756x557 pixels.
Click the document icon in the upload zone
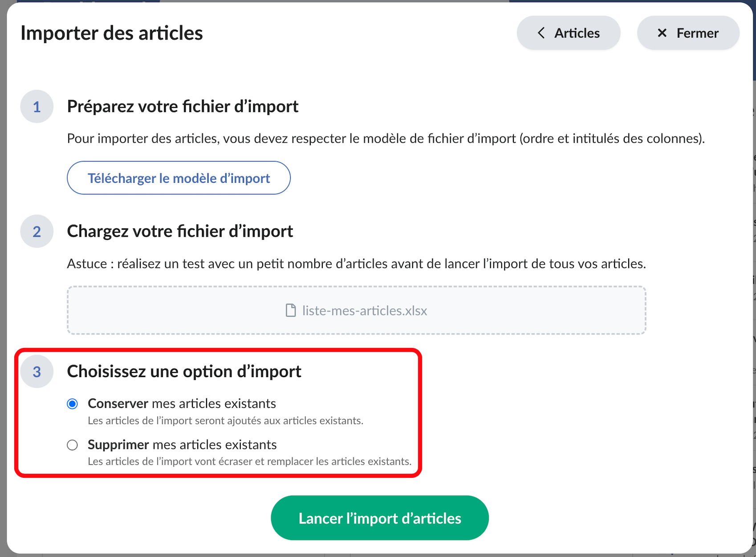tap(290, 311)
